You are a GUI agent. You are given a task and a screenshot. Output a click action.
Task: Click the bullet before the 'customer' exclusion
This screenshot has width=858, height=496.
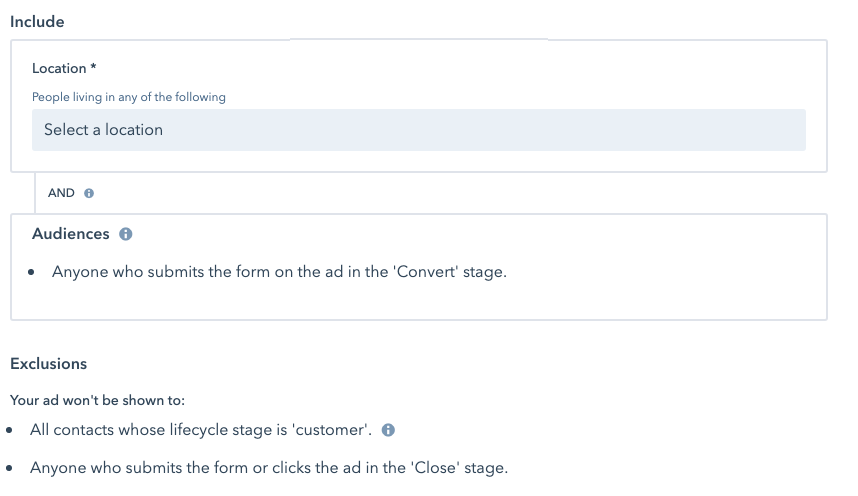(11, 431)
